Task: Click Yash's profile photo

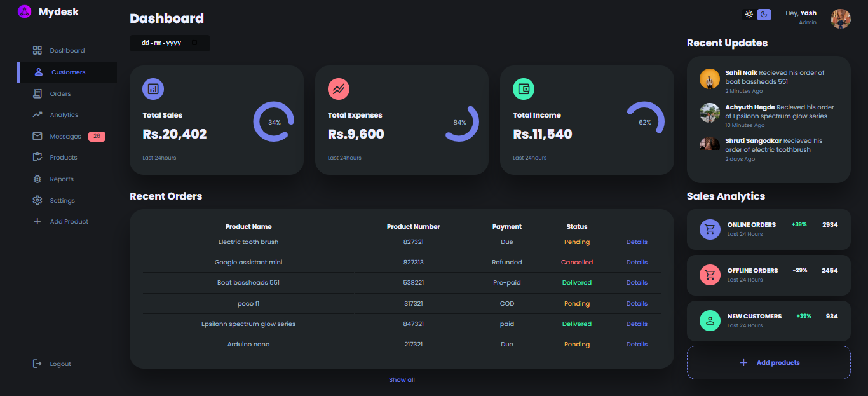Action: [841, 18]
